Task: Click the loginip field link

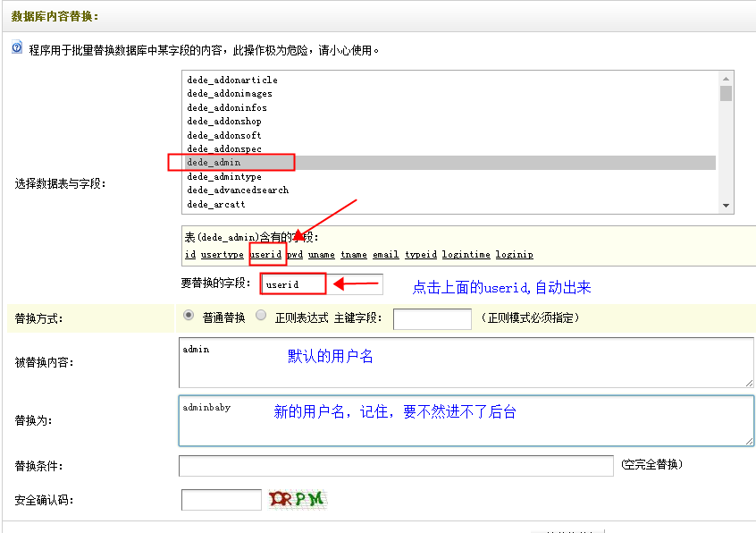Action: pos(514,254)
